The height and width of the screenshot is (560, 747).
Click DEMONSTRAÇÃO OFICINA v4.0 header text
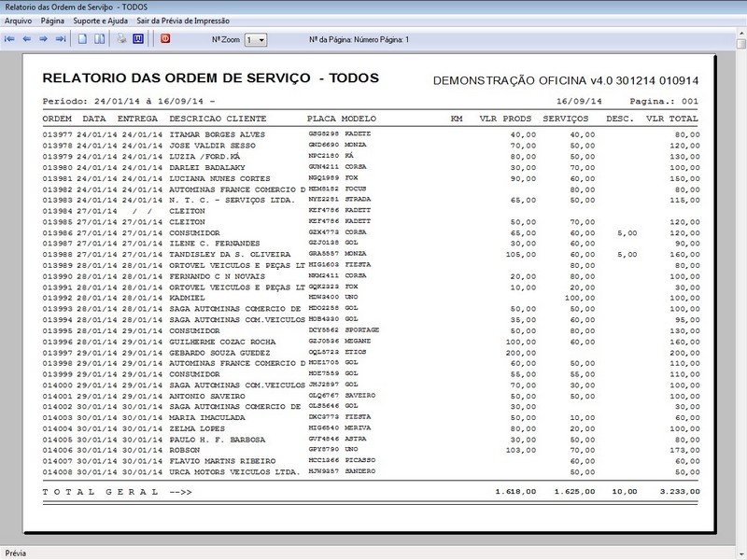(566, 80)
